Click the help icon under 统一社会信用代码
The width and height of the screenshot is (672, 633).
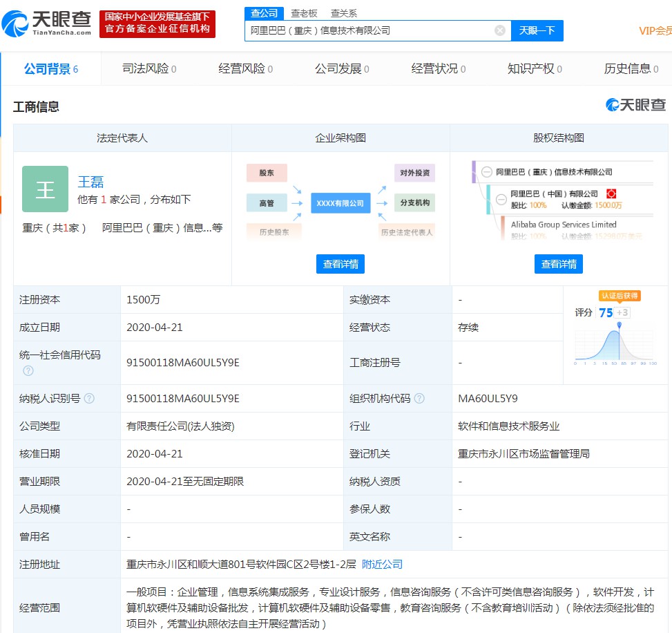point(28,370)
